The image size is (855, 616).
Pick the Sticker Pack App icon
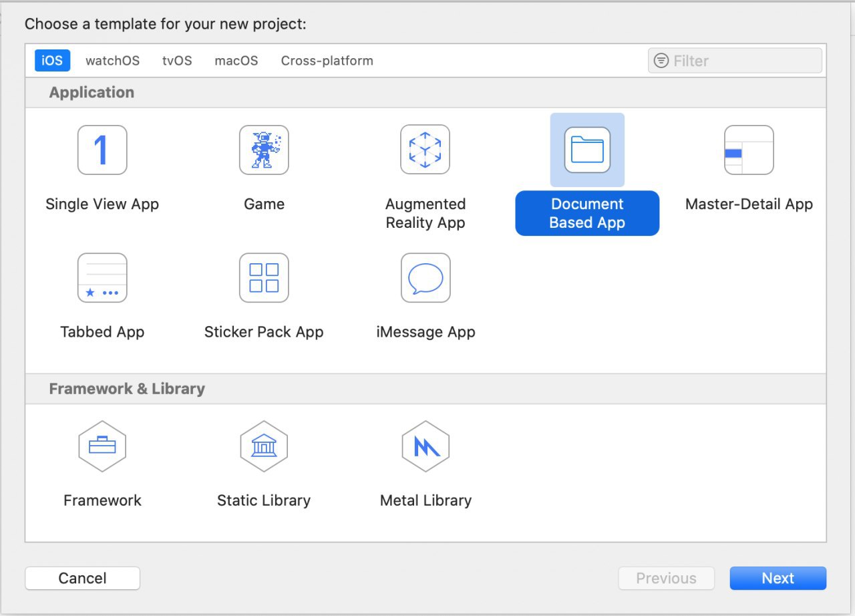click(x=264, y=278)
